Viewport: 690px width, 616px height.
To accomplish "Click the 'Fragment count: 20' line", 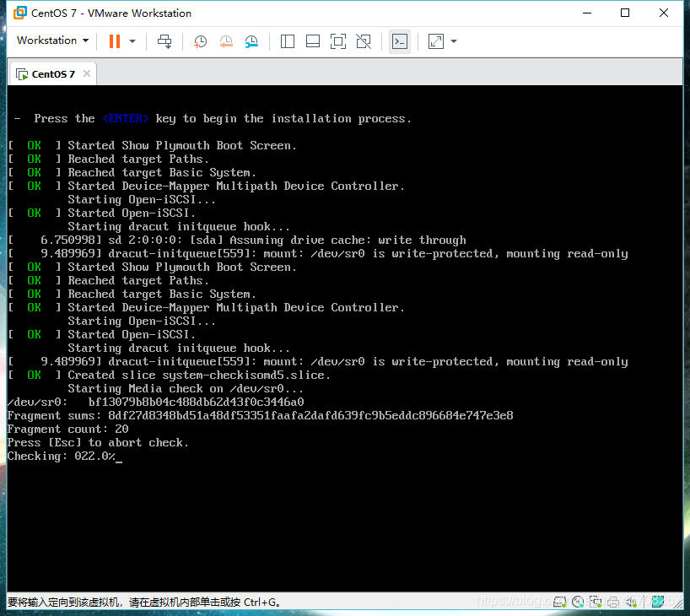I will [x=67, y=430].
